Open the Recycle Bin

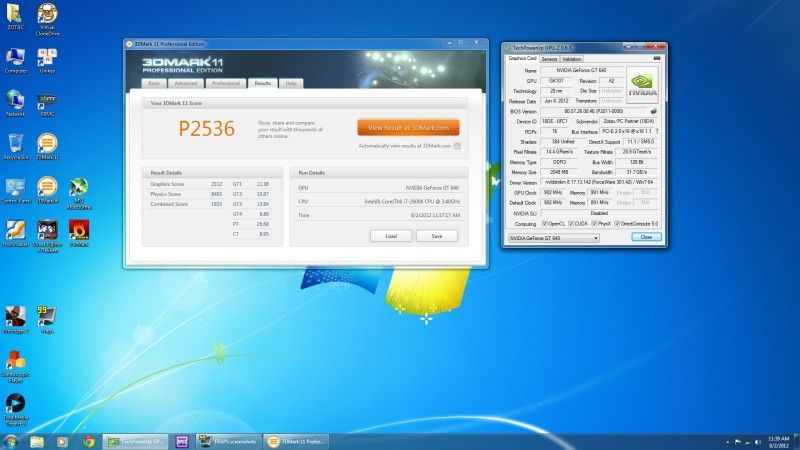pos(15,147)
